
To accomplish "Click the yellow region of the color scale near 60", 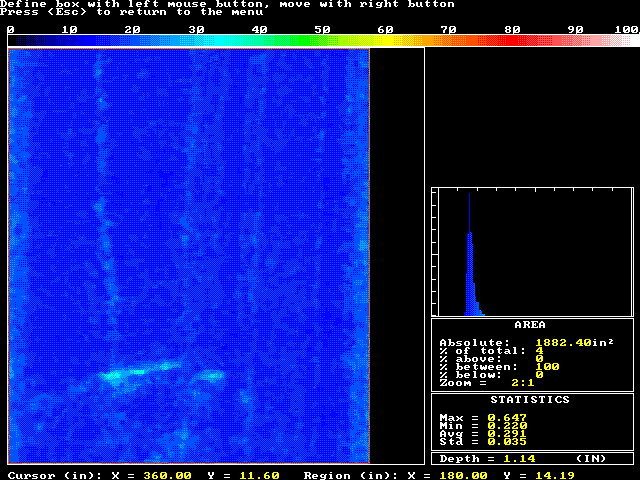I will 384,40.
